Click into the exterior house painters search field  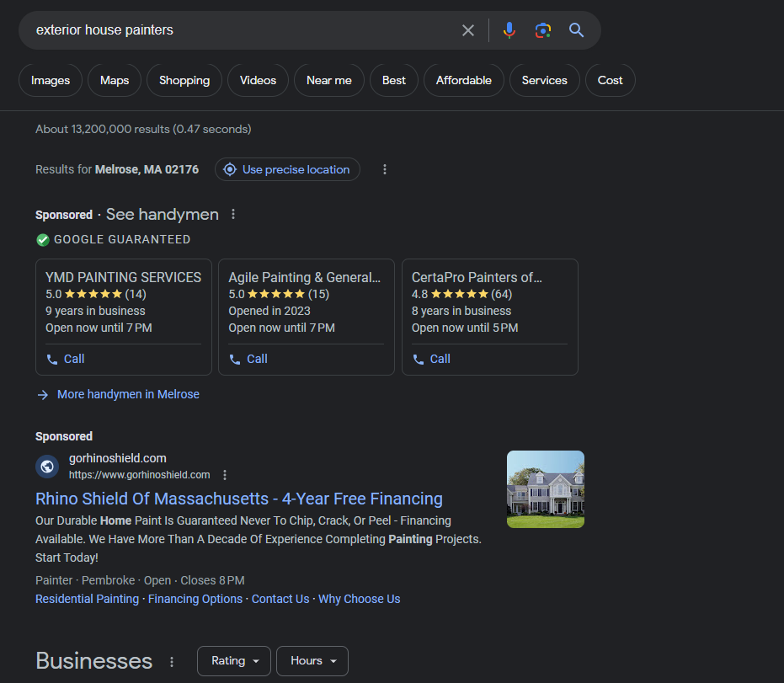240,30
